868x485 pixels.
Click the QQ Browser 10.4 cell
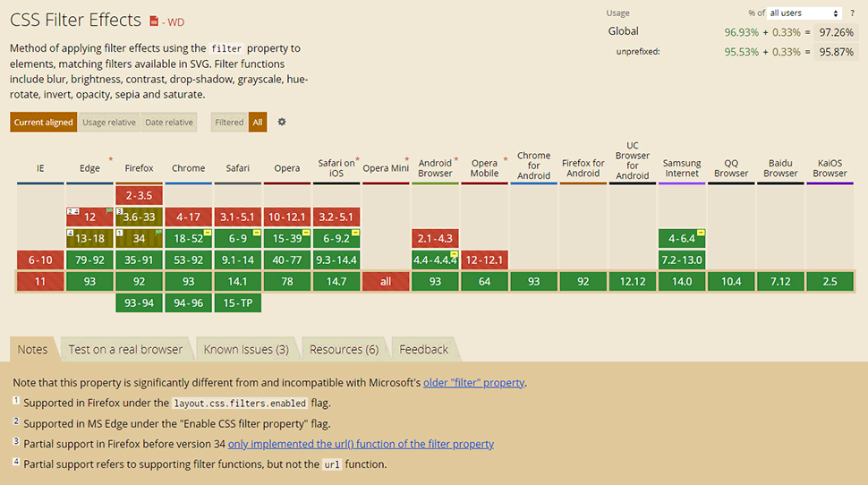point(731,282)
